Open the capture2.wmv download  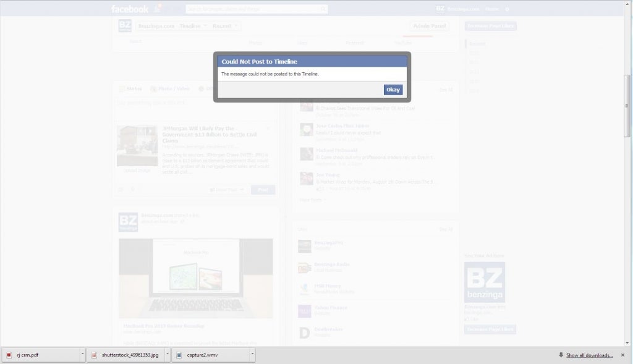coord(210,355)
